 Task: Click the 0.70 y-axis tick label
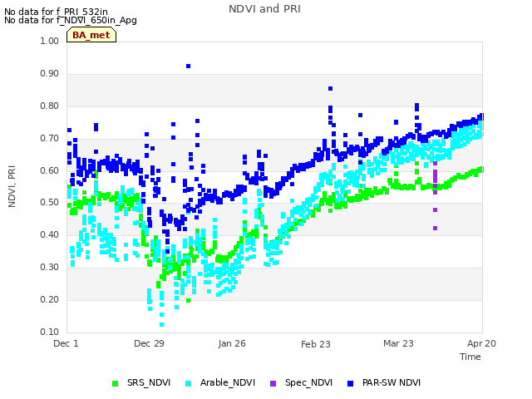(x=50, y=139)
